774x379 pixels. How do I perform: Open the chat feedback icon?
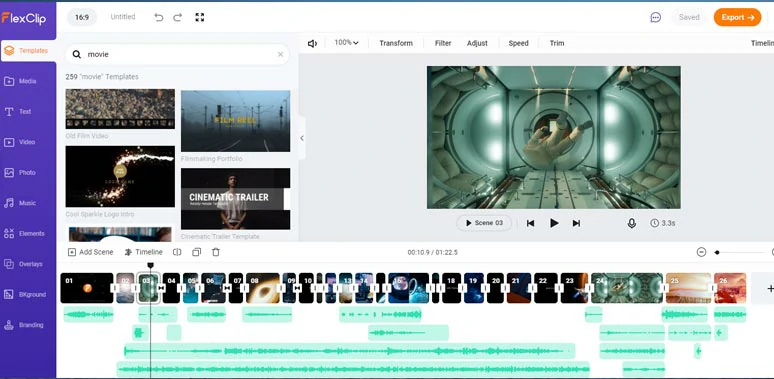(x=656, y=17)
